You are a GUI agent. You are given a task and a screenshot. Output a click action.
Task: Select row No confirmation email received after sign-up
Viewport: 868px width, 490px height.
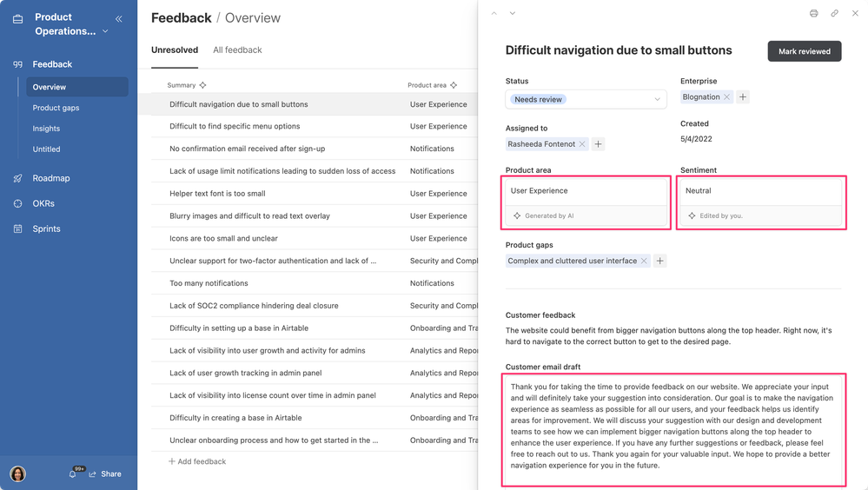[315, 149]
